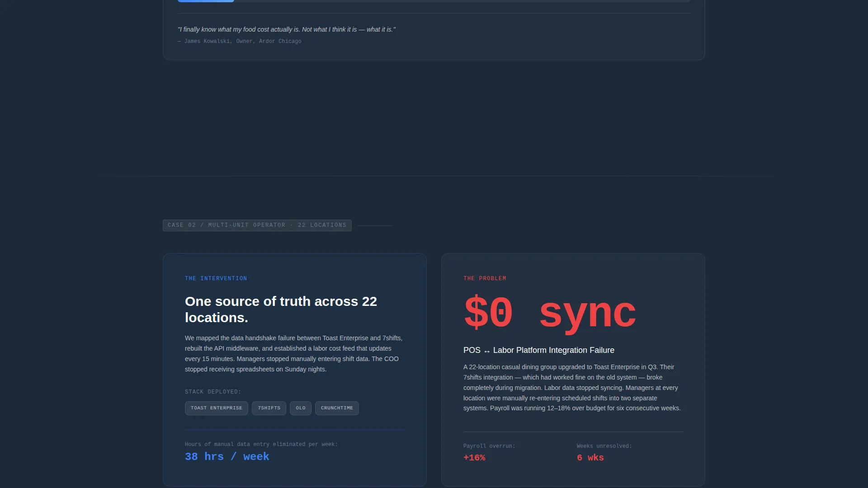The image size is (868, 488).
Task: Select the Crunchtime stack tag
Action: click(x=337, y=408)
